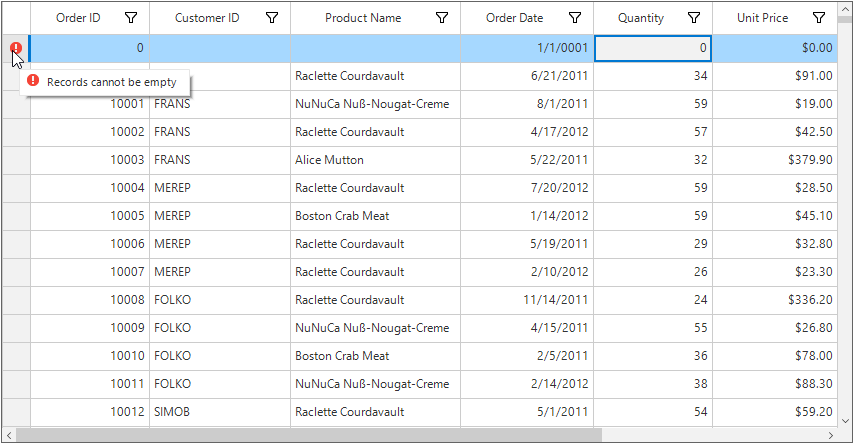Select Order ID cell 10010
The image size is (854, 444).
90,356
